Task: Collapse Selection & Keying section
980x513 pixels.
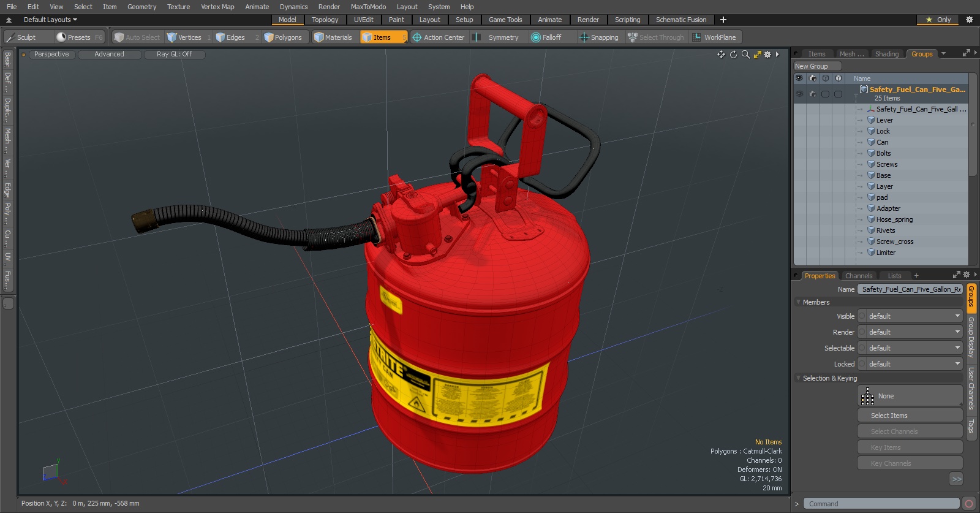Action: [798, 378]
